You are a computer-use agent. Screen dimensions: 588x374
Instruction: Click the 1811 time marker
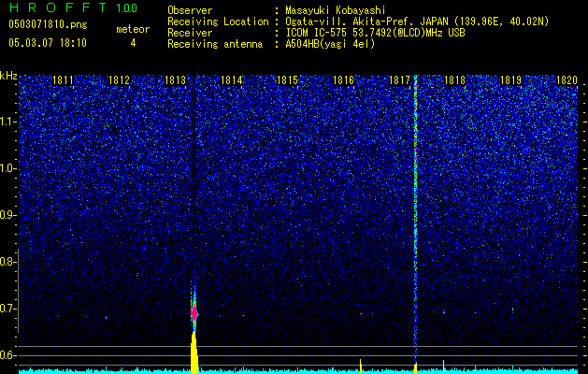point(63,80)
